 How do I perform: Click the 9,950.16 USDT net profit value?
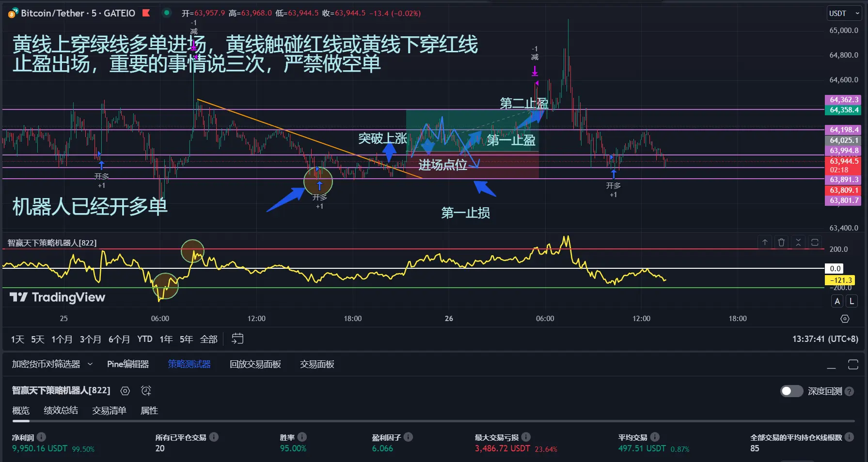(x=40, y=448)
